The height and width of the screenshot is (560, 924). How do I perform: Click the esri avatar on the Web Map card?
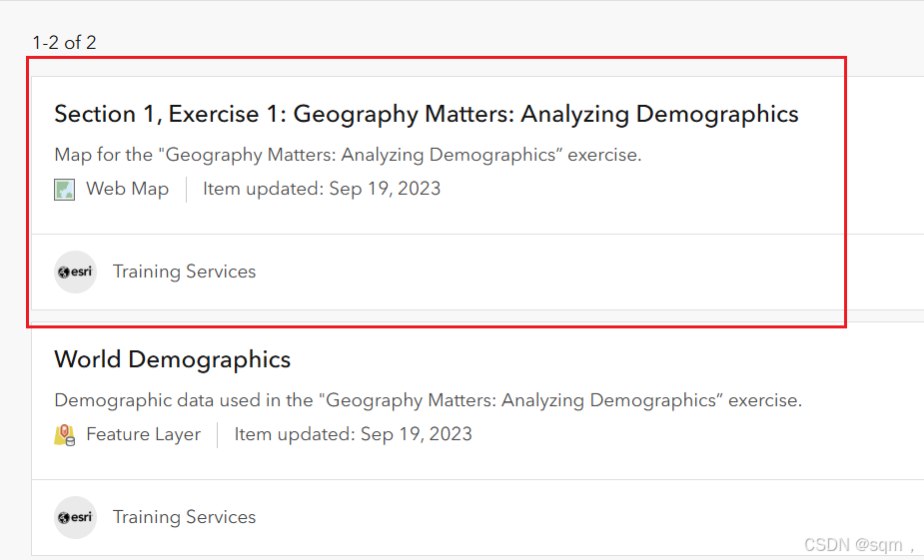(75, 272)
